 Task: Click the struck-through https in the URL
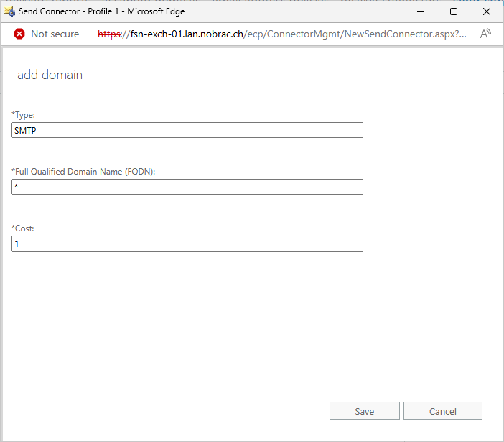(x=109, y=34)
